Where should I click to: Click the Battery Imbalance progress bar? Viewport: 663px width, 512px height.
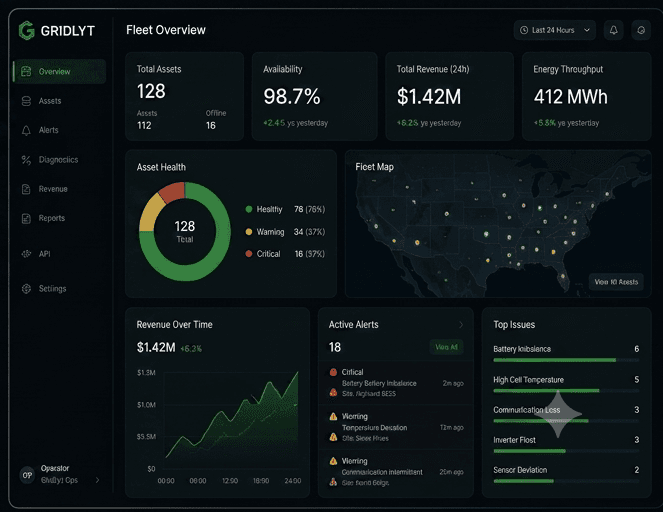(566, 360)
